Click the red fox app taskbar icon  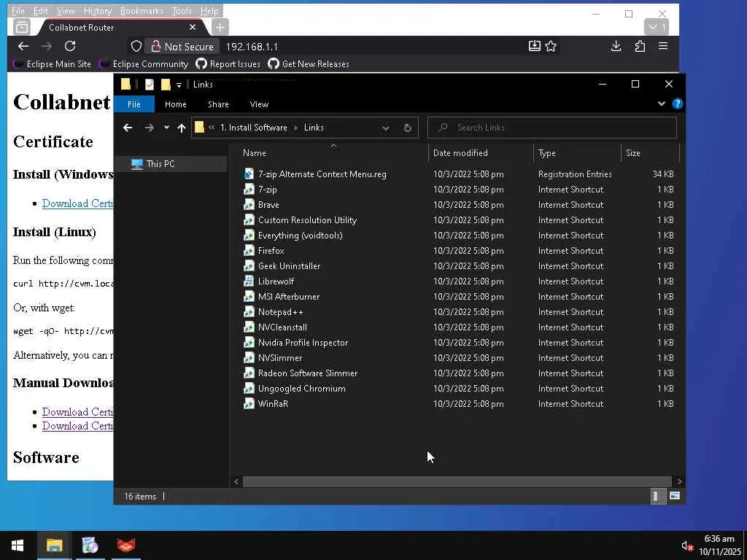tap(126, 545)
